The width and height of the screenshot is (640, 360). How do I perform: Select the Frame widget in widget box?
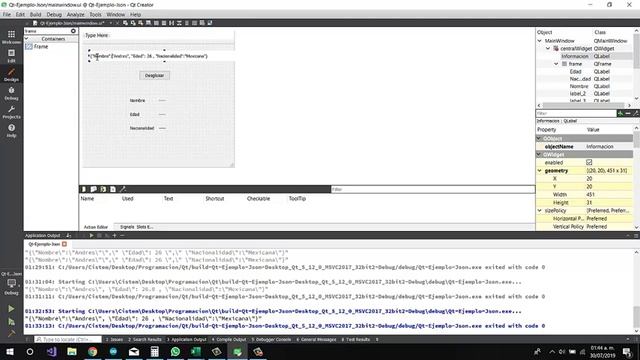click(x=37, y=47)
